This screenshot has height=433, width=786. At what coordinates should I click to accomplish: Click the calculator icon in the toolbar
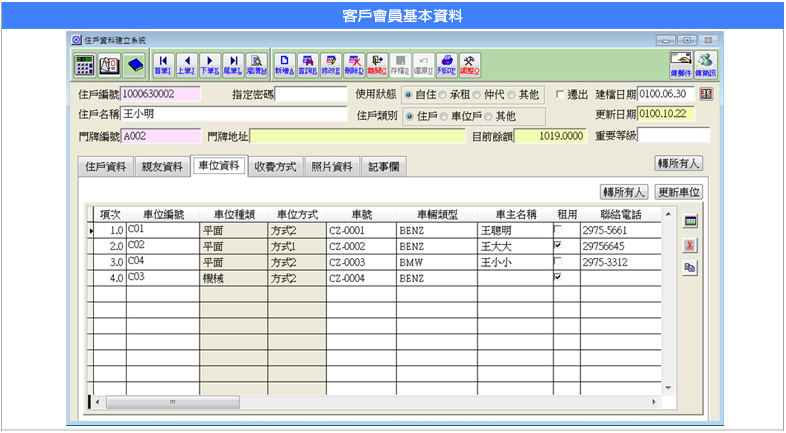coord(85,64)
